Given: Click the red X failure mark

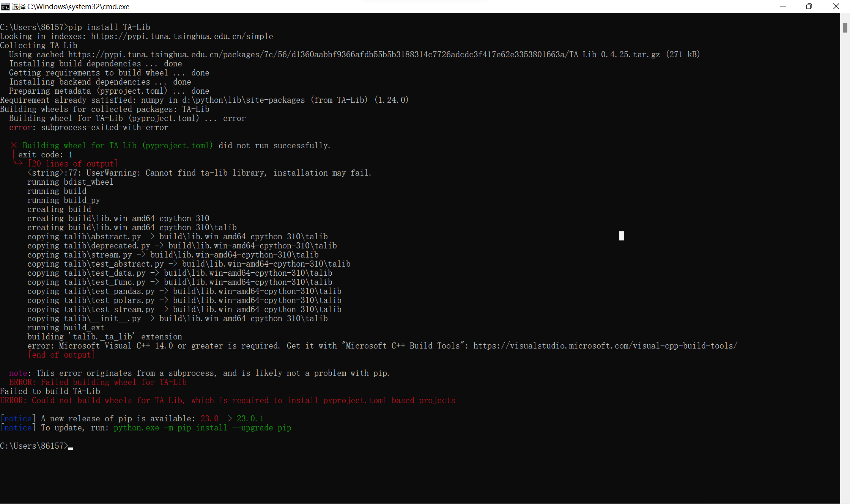Looking at the screenshot, I should tap(14, 145).
